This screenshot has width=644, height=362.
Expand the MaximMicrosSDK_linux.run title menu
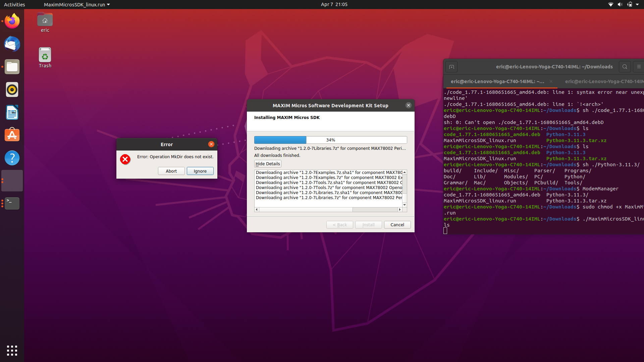[x=76, y=4]
